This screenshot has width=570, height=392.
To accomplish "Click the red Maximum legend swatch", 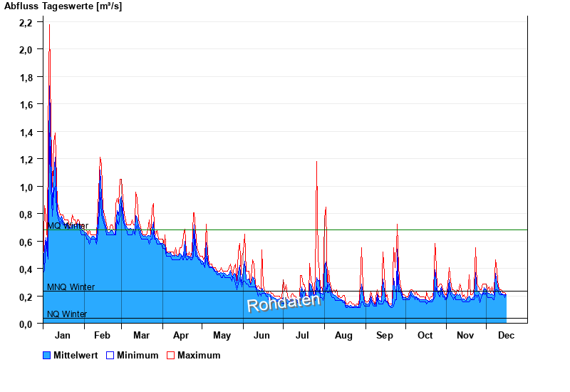I will pos(170,355).
